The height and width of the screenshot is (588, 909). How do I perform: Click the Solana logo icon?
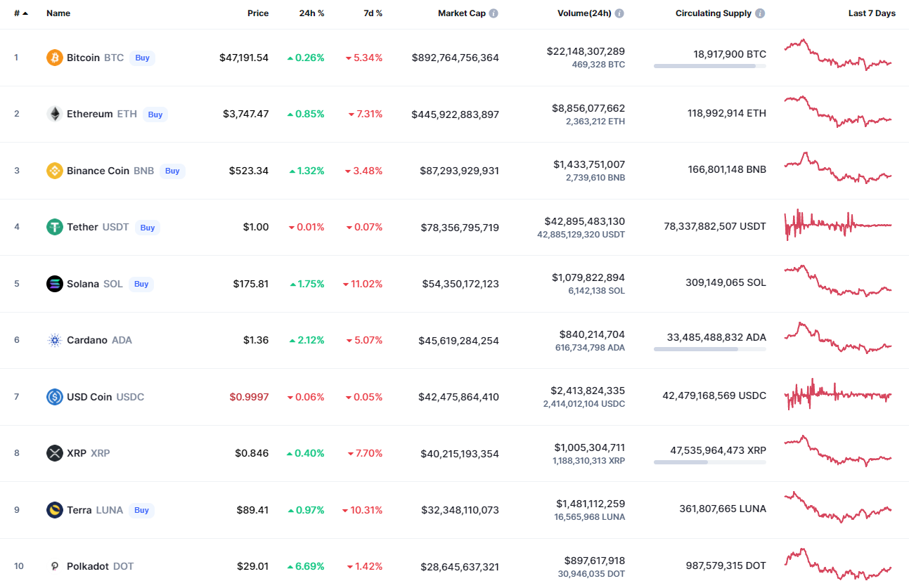[x=55, y=284]
